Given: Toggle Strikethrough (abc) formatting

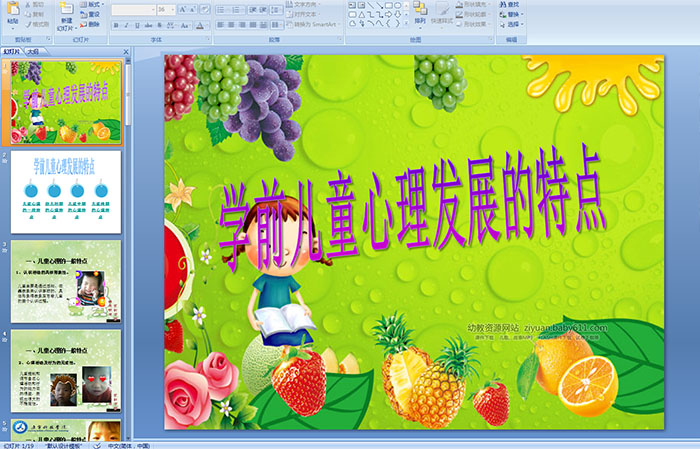Looking at the screenshot, I should click(148, 25).
